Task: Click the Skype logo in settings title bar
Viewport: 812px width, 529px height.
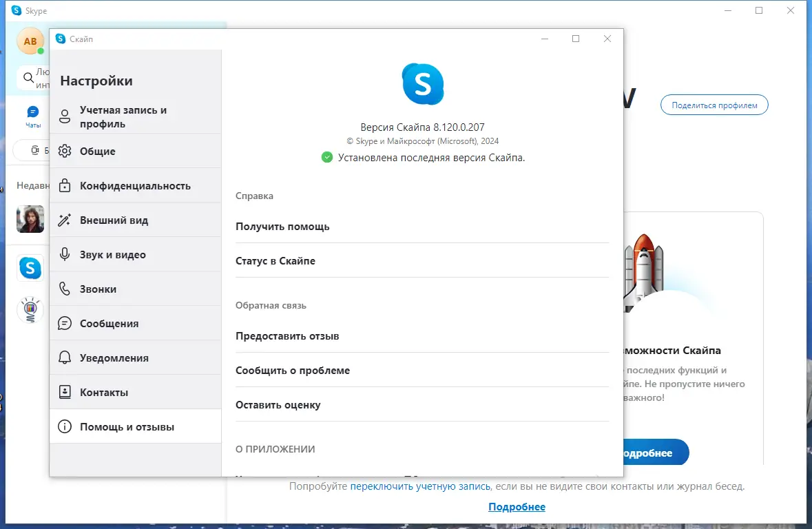Action: click(61, 39)
